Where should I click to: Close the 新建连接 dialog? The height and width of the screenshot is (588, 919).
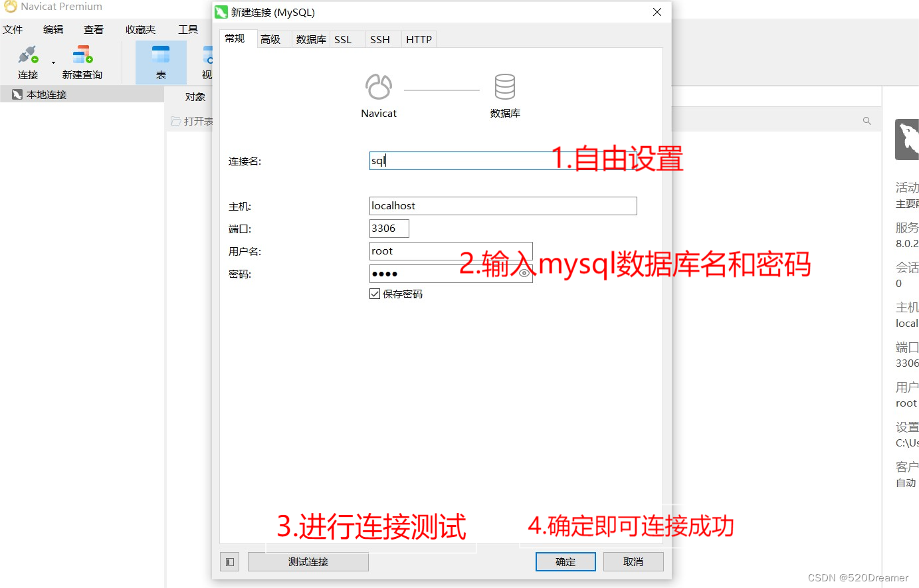[x=657, y=12]
